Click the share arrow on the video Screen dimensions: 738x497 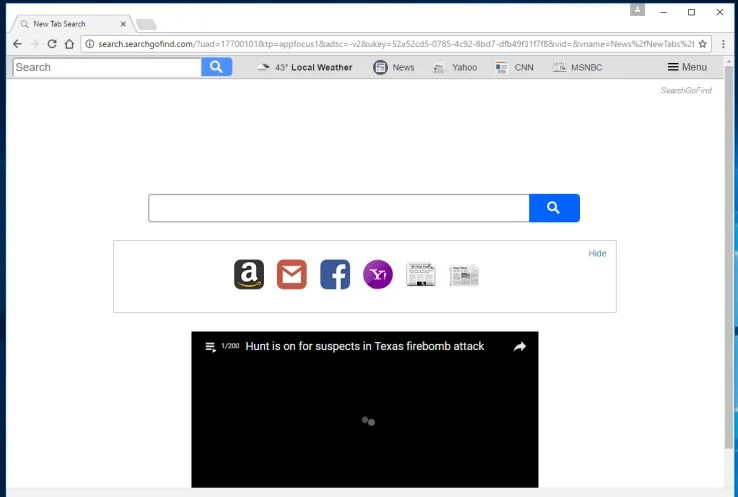(x=520, y=347)
